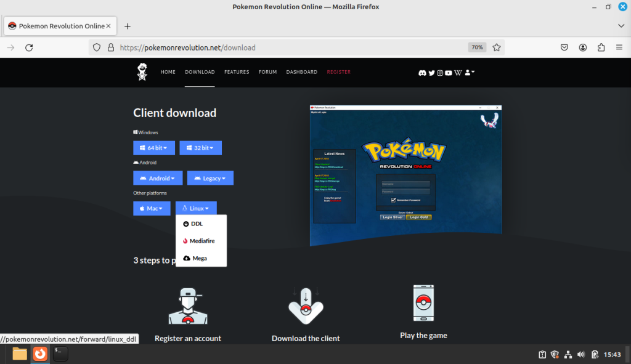
Task: Click the YouTube channel icon
Action: point(449,73)
